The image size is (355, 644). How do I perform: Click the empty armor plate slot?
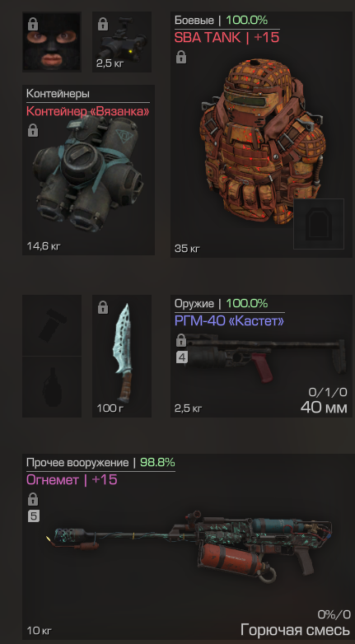pyautogui.click(x=319, y=224)
